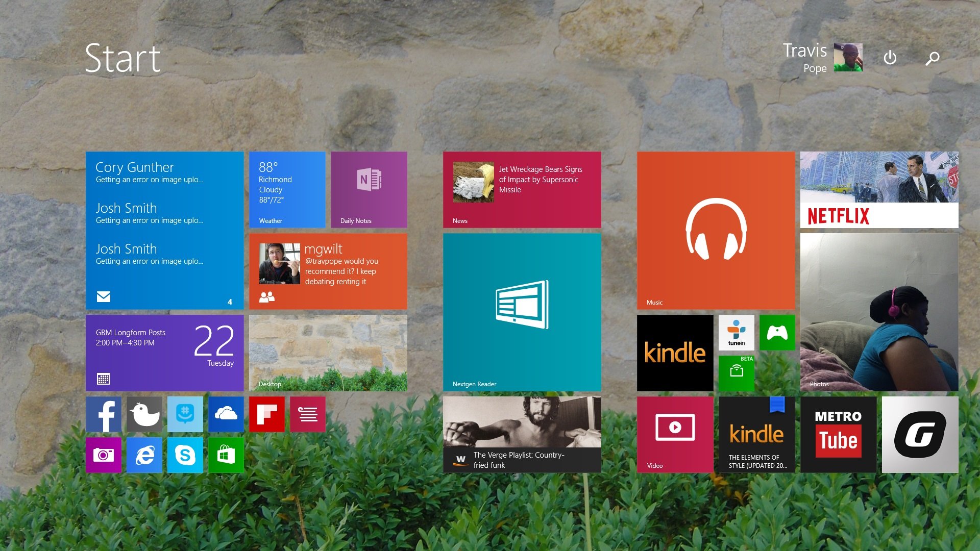Image resolution: width=980 pixels, height=551 pixels.
Task: Launch the Skype tile
Action: (185, 455)
